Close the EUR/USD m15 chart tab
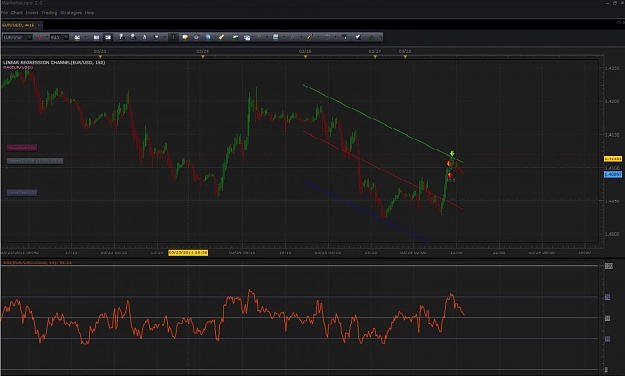Image resolution: width=625 pixels, height=376 pixels. (39, 25)
